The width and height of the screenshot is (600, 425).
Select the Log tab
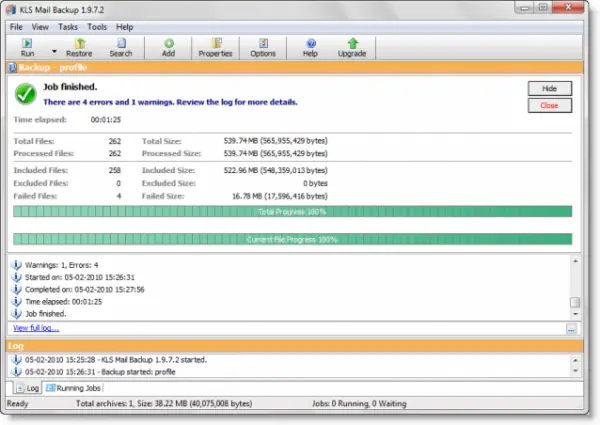[x=27, y=387]
